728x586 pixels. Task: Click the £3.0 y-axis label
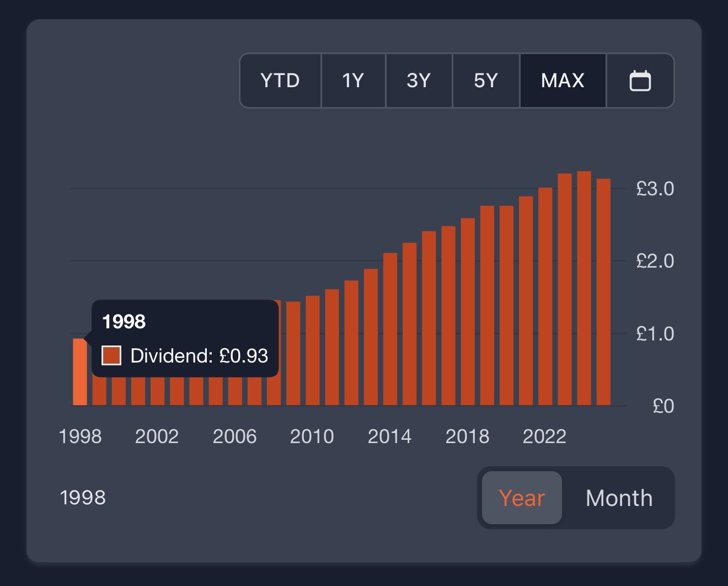[655, 189]
